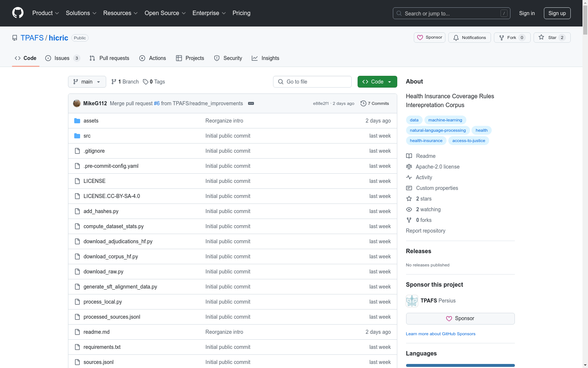588x368 pixels.
Task: View the 7 Commits history
Action: [x=375, y=103]
